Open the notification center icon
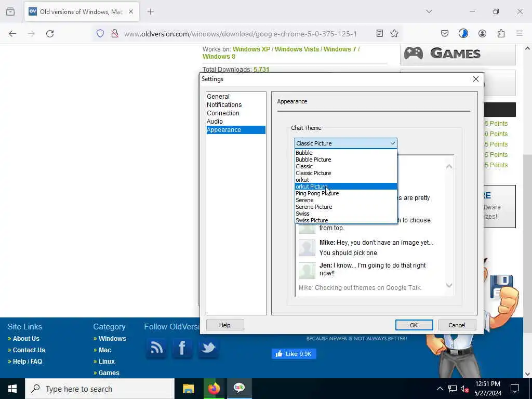 (x=515, y=389)
